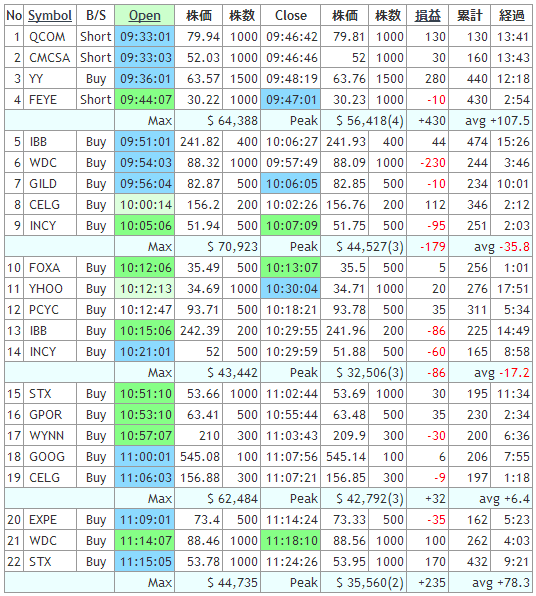Click the FEYE symbol cell

click(50, 100)
